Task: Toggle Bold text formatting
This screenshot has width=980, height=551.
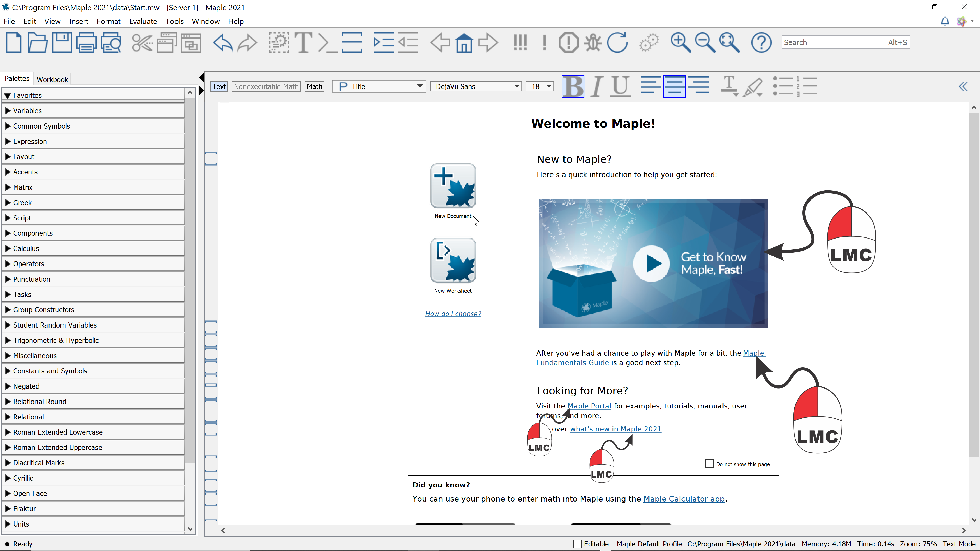Action: click(573, 86)
